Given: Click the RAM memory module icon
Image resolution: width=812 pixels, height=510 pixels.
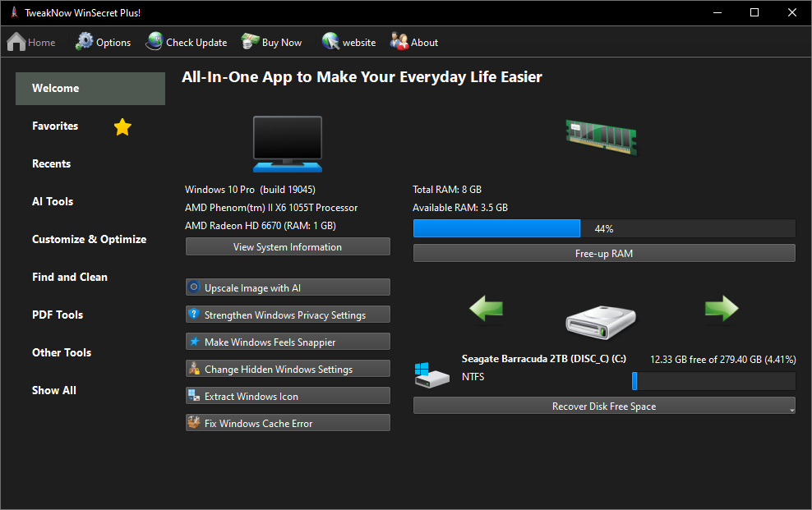Looking at the screenshot, I should [602, 136].
